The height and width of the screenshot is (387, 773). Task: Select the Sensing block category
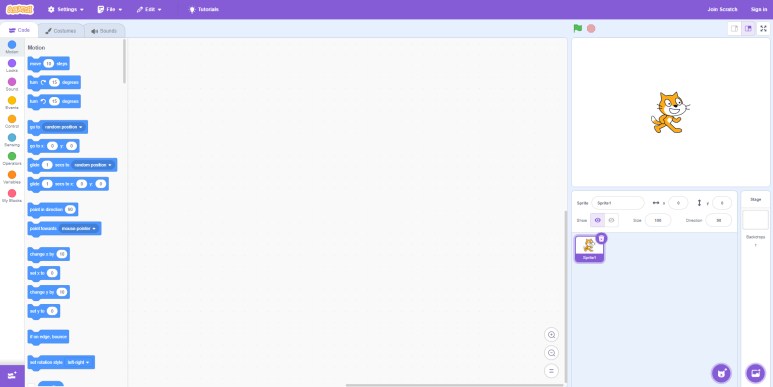[x=12, y=141]
